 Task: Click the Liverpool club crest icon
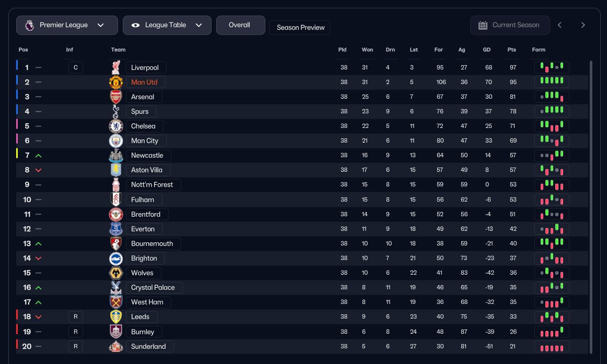tap(116, 67)
